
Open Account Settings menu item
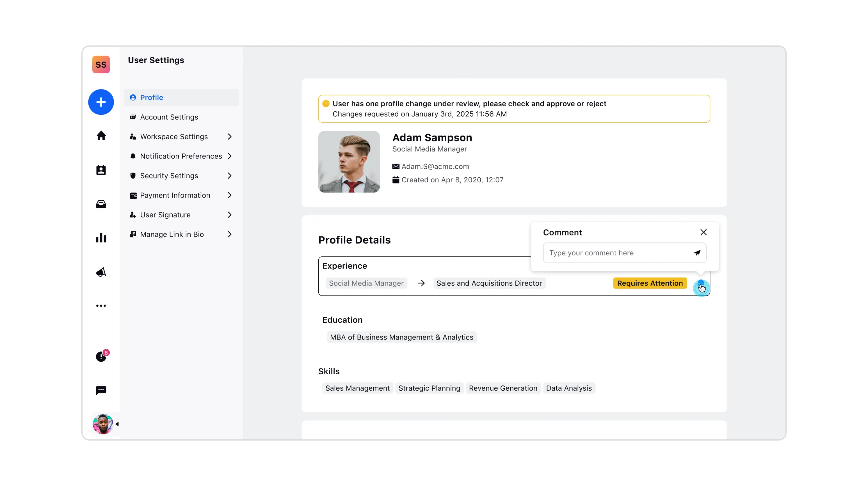pos(169,117)
